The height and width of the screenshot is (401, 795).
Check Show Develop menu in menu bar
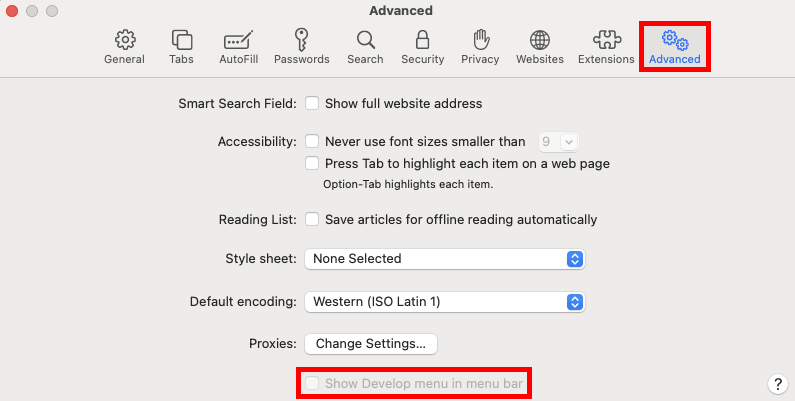(312, 383)
